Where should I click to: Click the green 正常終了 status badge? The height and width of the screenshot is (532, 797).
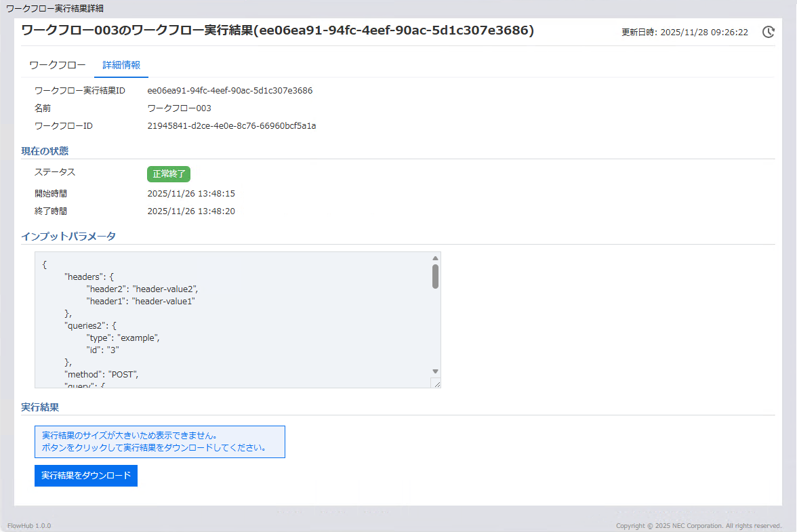[169, 173]
